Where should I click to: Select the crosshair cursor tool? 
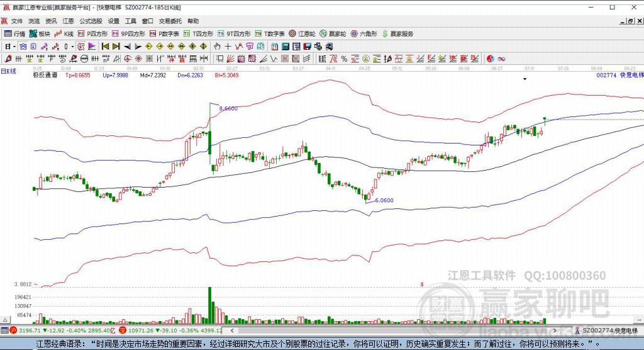tap(228, 47)
